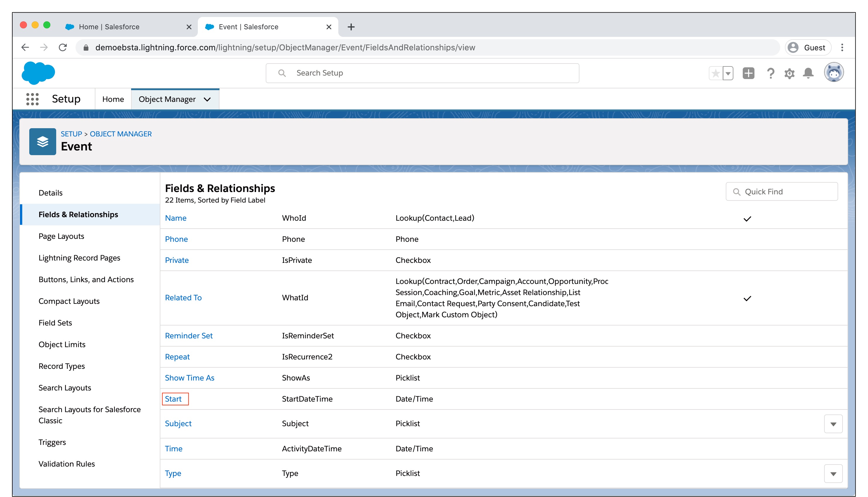Image resolution: width=868 pixels, height=497 pixels.
Task: Open Salesforce Help question mark icon
Action: coord(771,73)
